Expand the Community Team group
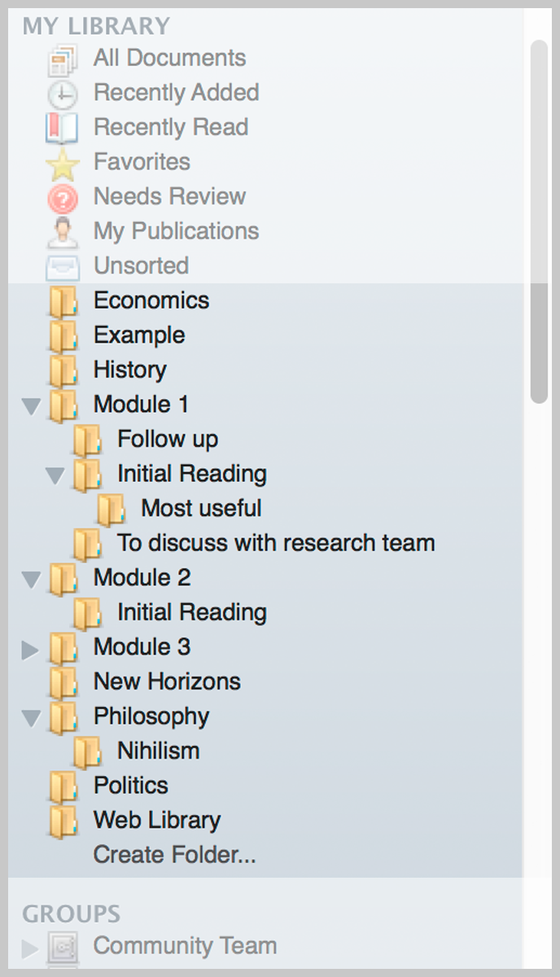 tap(31, 948)
